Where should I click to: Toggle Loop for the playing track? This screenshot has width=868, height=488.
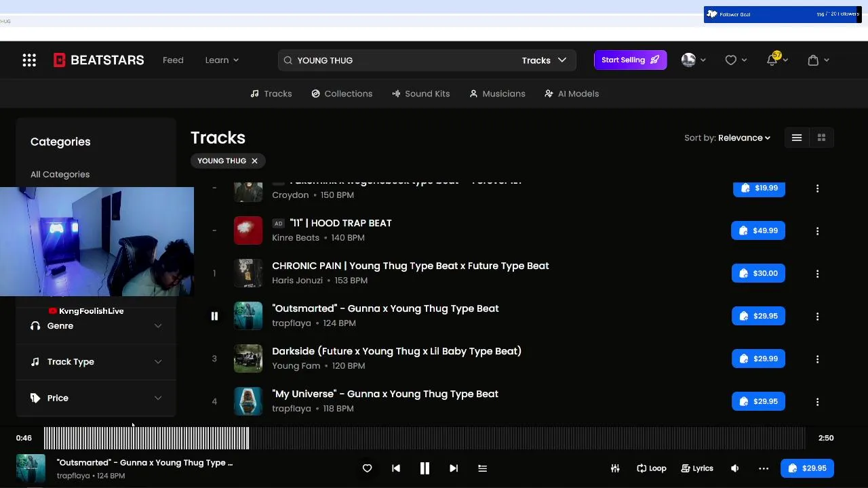[x=652, y=468]
